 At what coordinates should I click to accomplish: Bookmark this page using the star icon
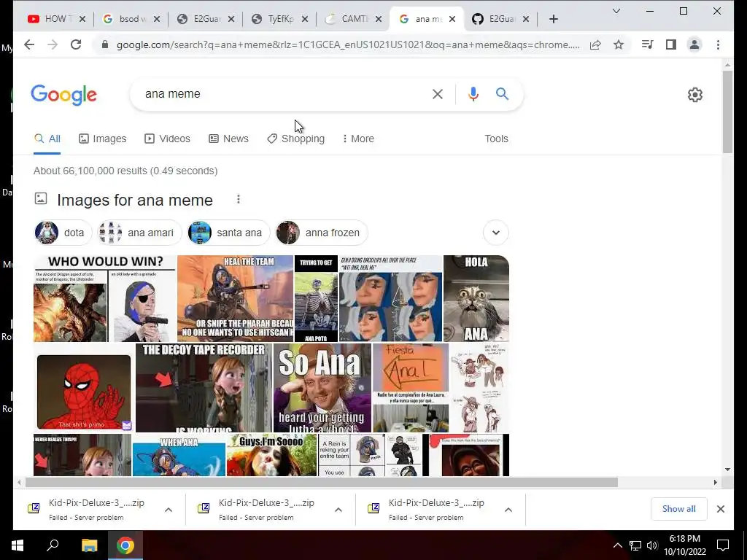(x=619, y=44)
